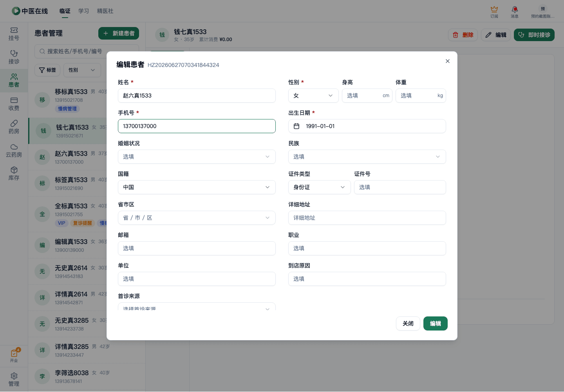The height and width of the screenshot is (392, 564).
Task: Click the avatar of patient 移标真1533
Action: pyautogui.click(x=42, y=100)
